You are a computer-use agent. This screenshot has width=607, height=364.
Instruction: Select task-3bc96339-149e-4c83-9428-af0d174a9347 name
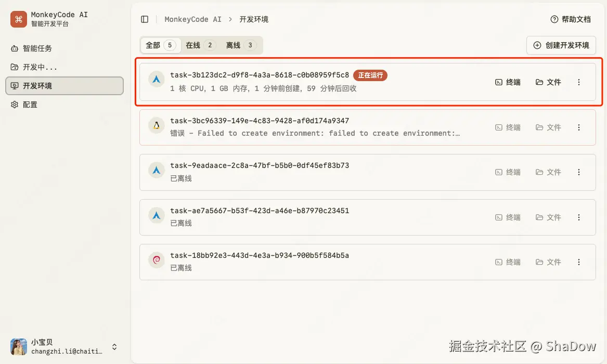click(x=260, y=121)
